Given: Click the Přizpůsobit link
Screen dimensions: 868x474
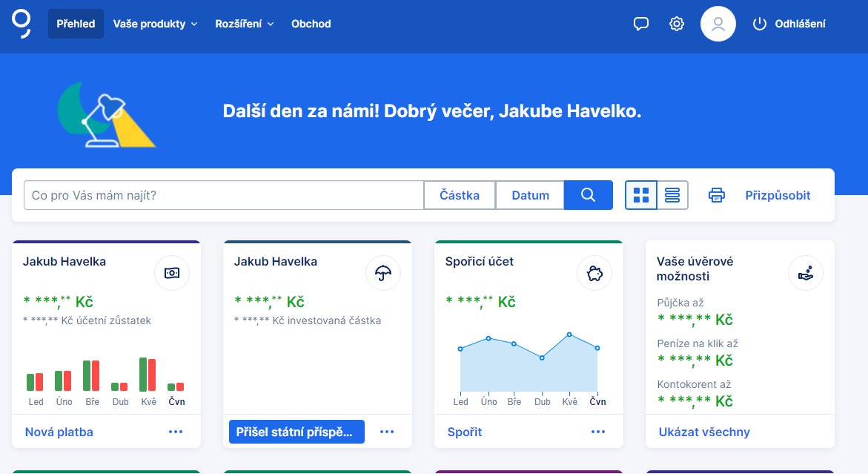Looking at the screenshot, I should [x=778, y=195].
